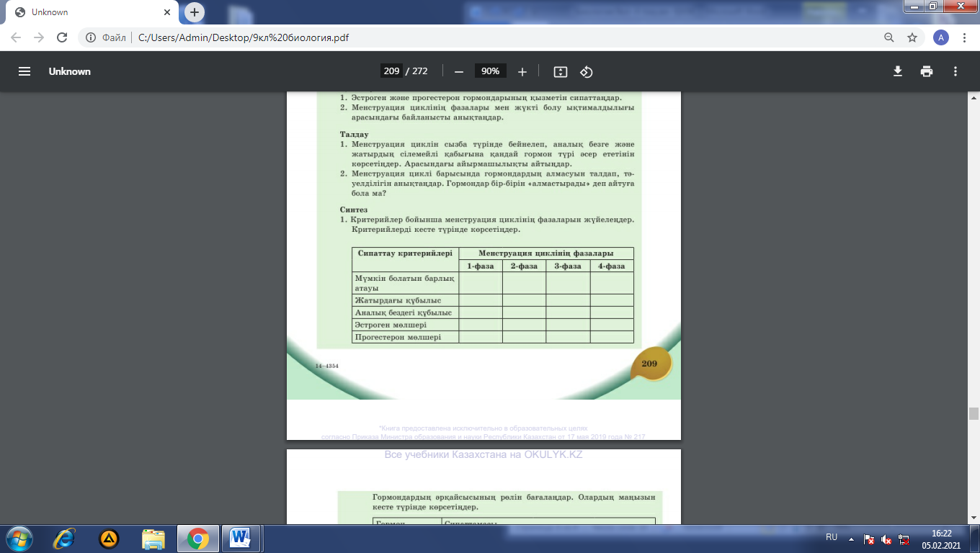Click the Прогестерон мөлшері row label
This screenshot has height=553, width=980.
point(397,337)
